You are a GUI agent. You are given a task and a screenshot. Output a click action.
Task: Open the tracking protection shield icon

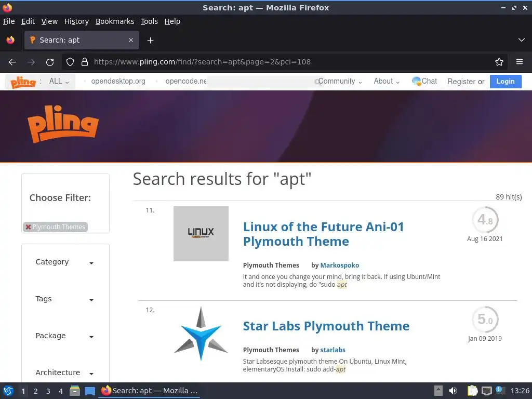tap(70, 62)
